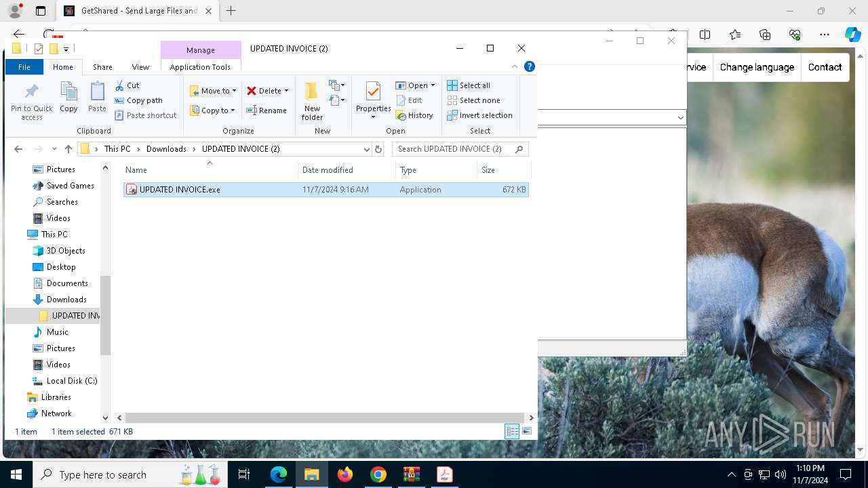Click the Rename command
868x488 pixels.
click(266, 110)
